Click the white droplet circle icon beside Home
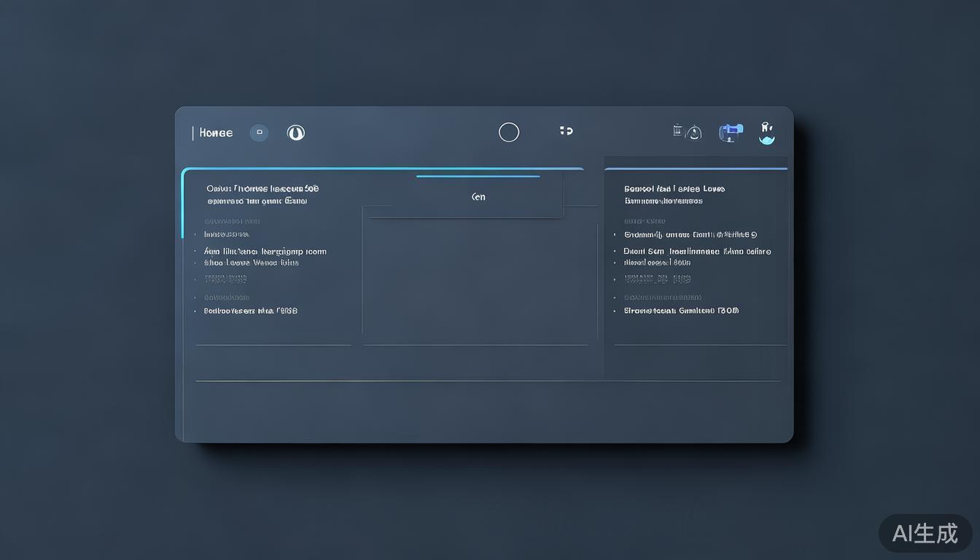The height and width of the screenshot is (560, 980). point(295,133)
